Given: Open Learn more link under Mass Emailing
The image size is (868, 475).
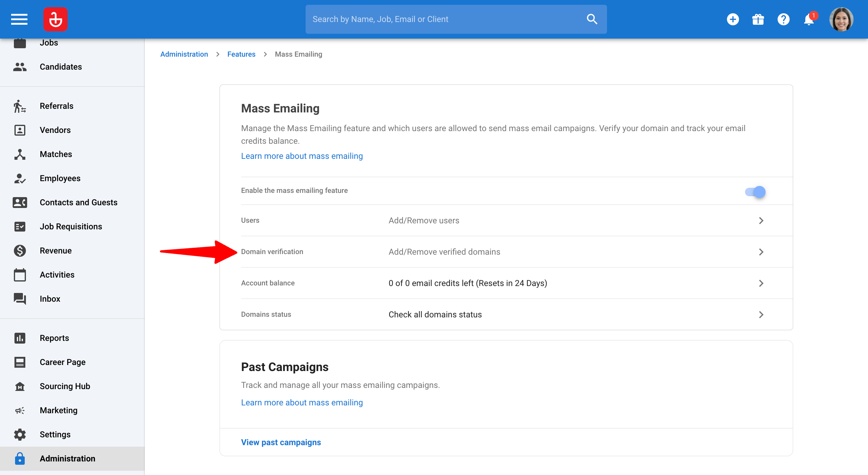Looking at the screenshot, I should 302,156.
